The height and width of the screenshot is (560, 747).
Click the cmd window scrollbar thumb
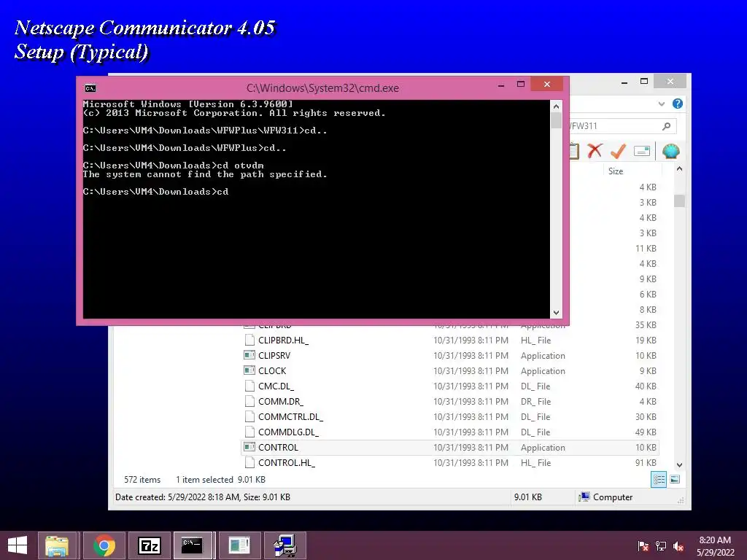click(556, 120)
